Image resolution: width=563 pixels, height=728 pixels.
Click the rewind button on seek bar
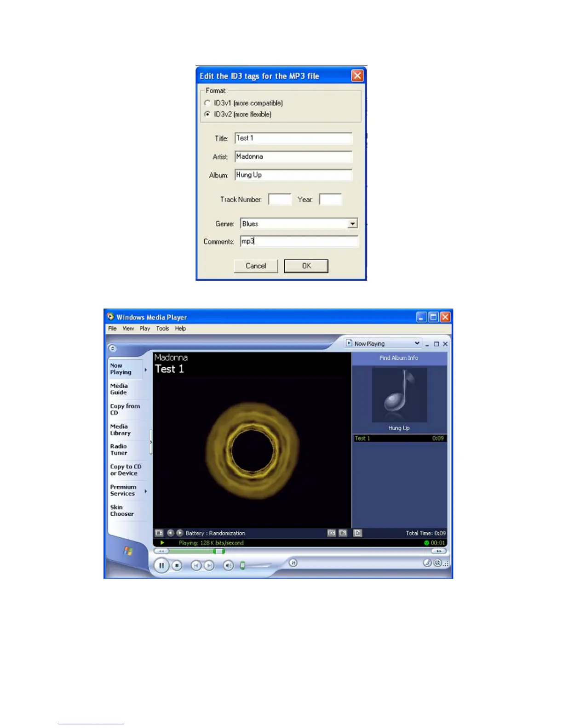(161, 551)
